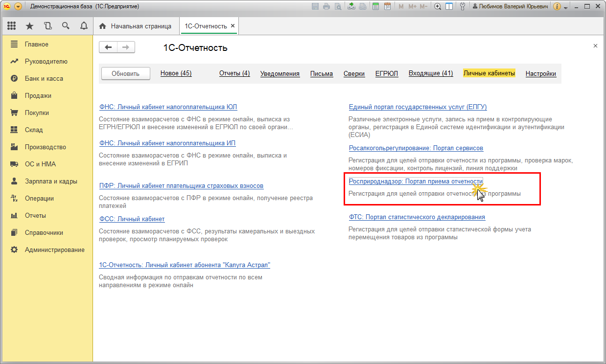Click user name Любимов Валерий Юрьевич
This screenshot has height=364, width=606.
[510, 6]
